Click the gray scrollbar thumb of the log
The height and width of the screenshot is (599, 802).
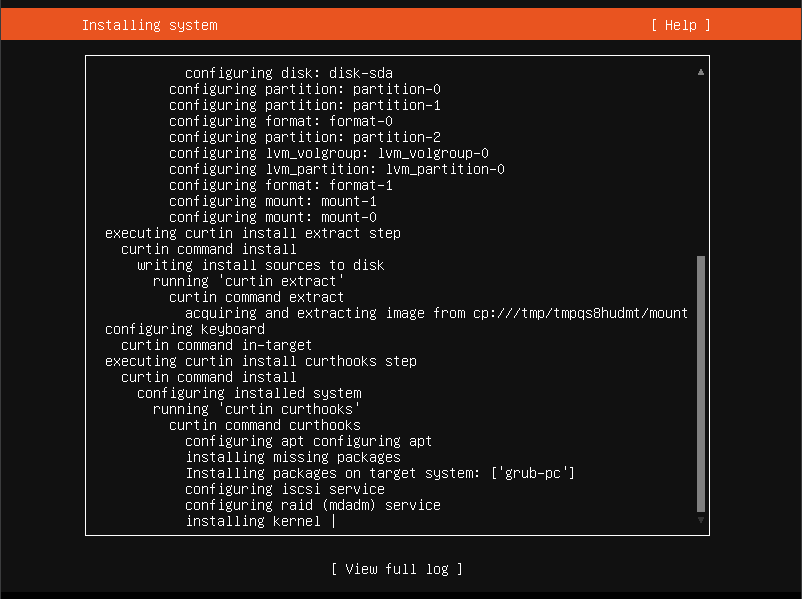click(x=701, y=383)
